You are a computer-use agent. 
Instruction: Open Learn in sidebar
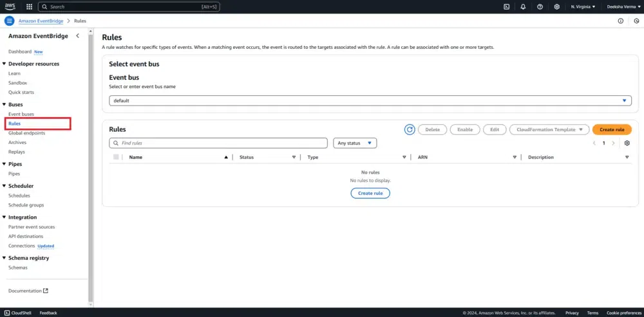[x=14, y=73]
